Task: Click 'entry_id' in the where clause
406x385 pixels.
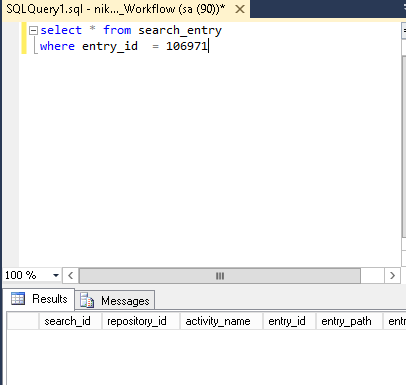Action: click(110, 46)
